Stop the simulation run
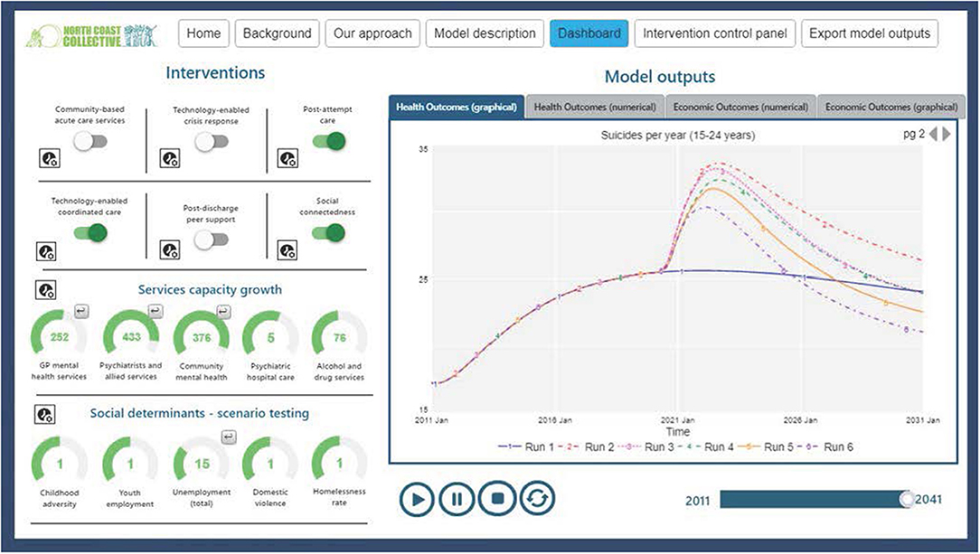Screen dimensions: 980x554 tap(497, 498)
